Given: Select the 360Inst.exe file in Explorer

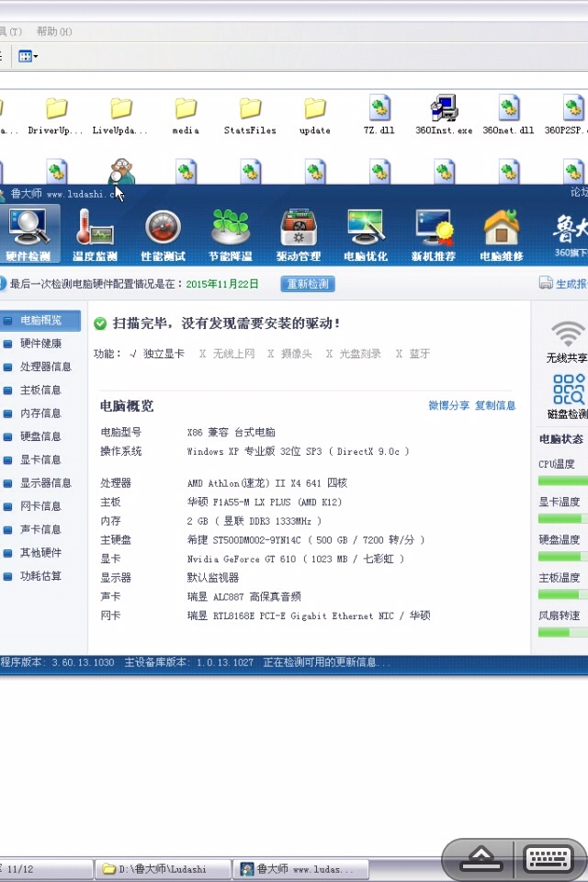Looking at the screenshot, I should tap(444, 115).
